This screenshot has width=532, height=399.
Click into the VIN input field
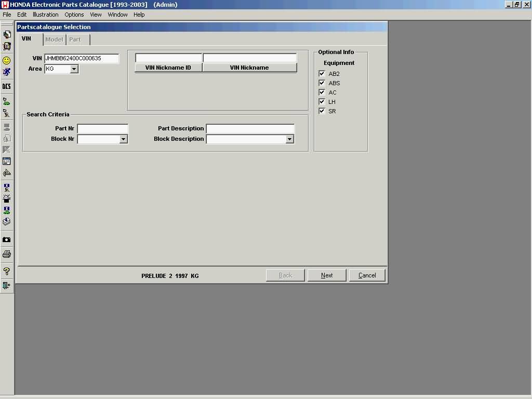point(82,58)
